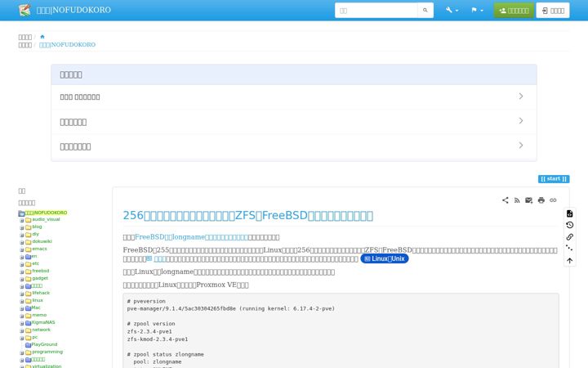The height and width of the screenshot is (368, 588).
Task: Open the flag language dropdown
Action: pos(477,10)
